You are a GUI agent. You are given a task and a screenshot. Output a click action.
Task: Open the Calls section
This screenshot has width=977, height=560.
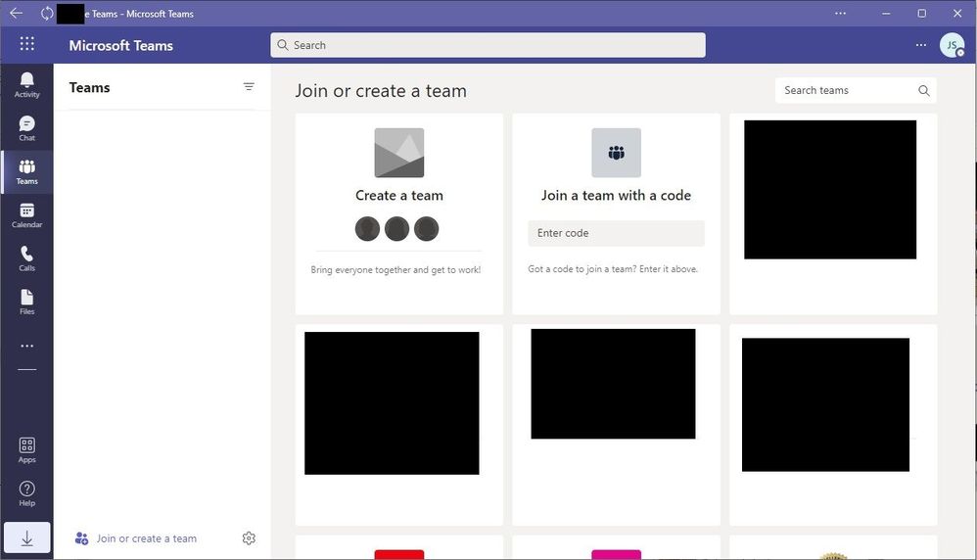[x=26, y=259]
